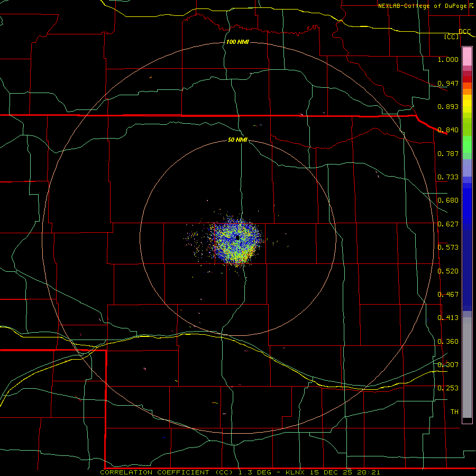This screenshot has height=476, width=476.
Task: Click the CORRELATION COEFFICIENT (CC) caption text
Action: [167, 472]
